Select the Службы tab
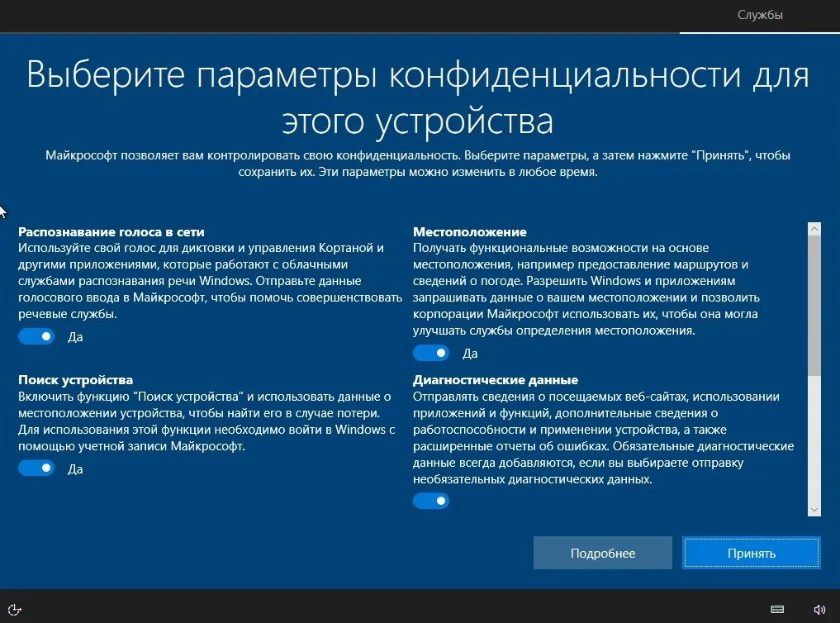Image resolution: width=840 pixels, height=623 pixels. tap(760, 15)
